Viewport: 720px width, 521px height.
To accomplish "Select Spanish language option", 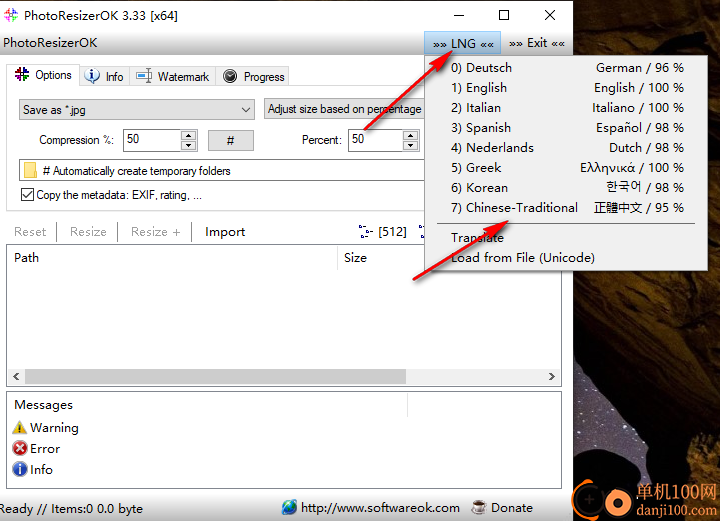I will pyautogui.click(x=567, y=128).
